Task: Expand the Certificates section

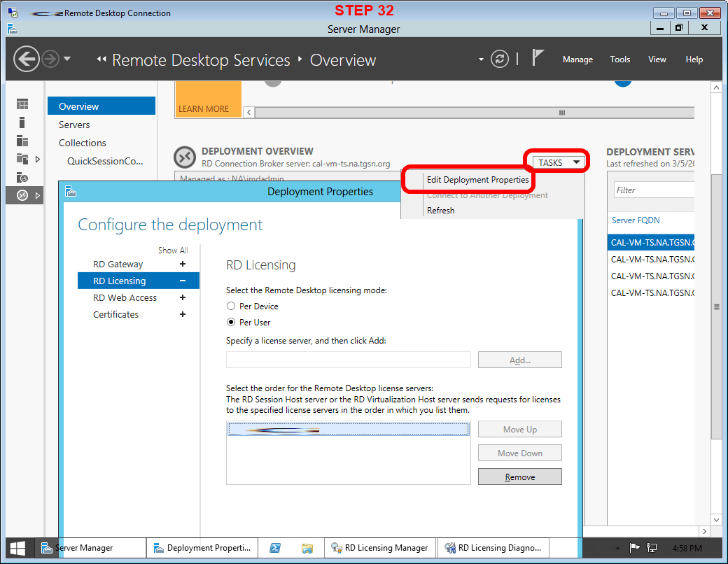Action: [183, 315]
